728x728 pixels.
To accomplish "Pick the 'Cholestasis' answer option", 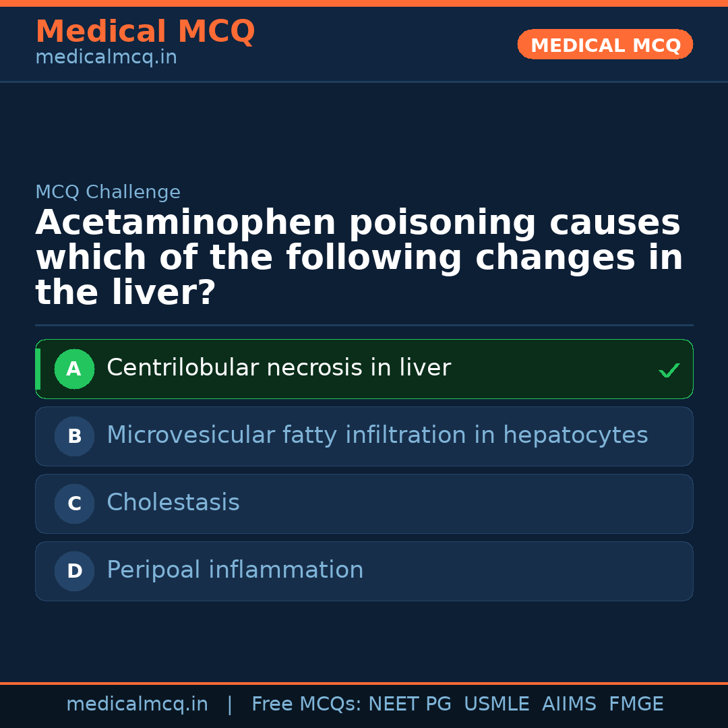I will [x=173, y=503].
